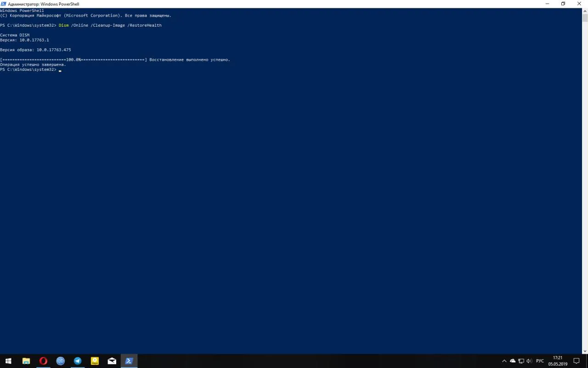
Task: Click 'Восстановление выполнено успешно.' message
Action: coord(190,60)
